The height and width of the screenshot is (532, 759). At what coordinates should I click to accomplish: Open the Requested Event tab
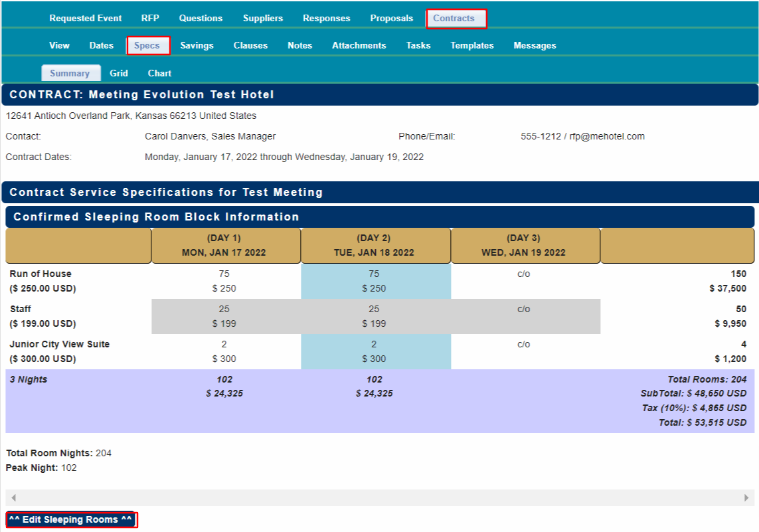pyautogui.click(x=86, y=19)
